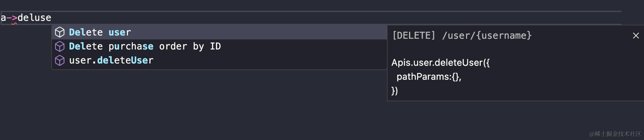Click the red squiggle under the arrow
This screenshot has height=140, width=644.
click(14, 23)
